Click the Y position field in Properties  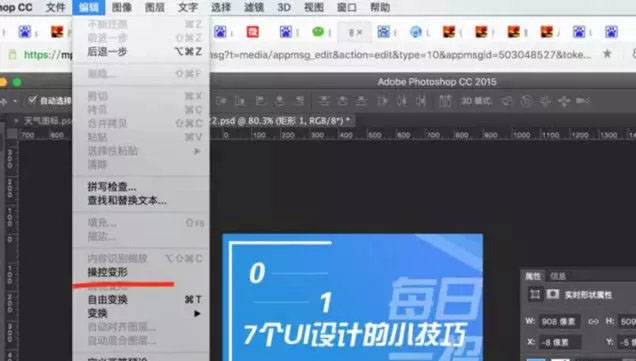627,343
